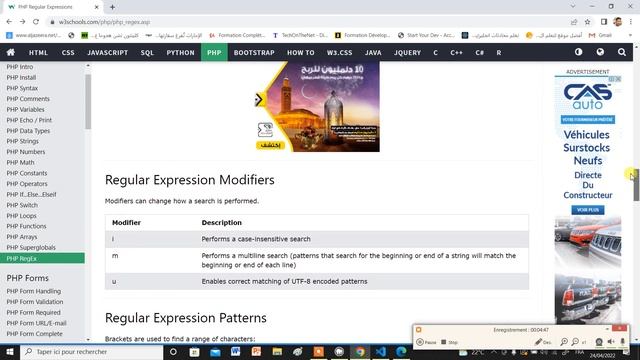Select the highlighted PHP RegEx item
This screenshot has width=640, height=360.
pyautogui.click(x=42, y=258)
